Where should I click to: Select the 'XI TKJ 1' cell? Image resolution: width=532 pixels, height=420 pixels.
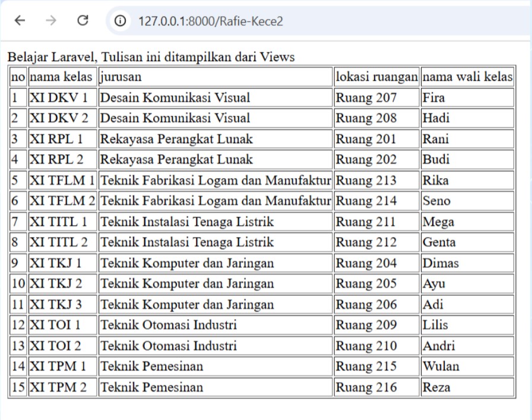click(x=62, y=263)
